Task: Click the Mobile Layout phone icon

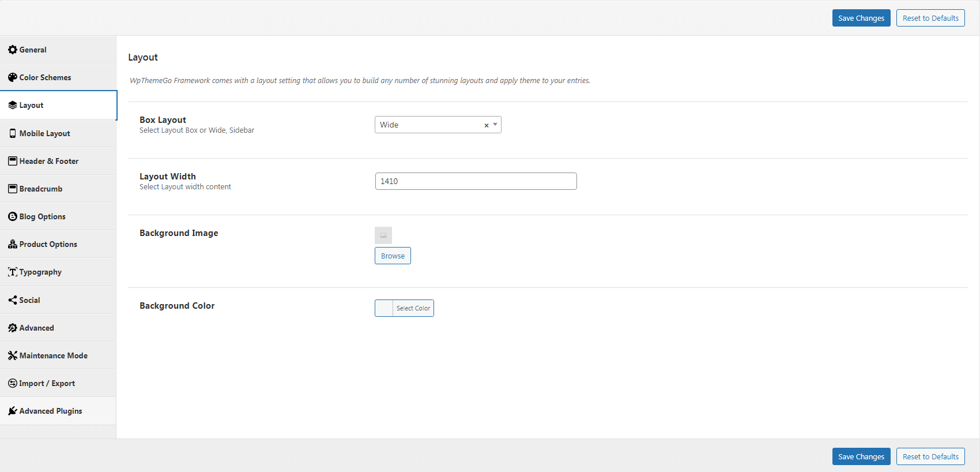Action: point(13,133)
